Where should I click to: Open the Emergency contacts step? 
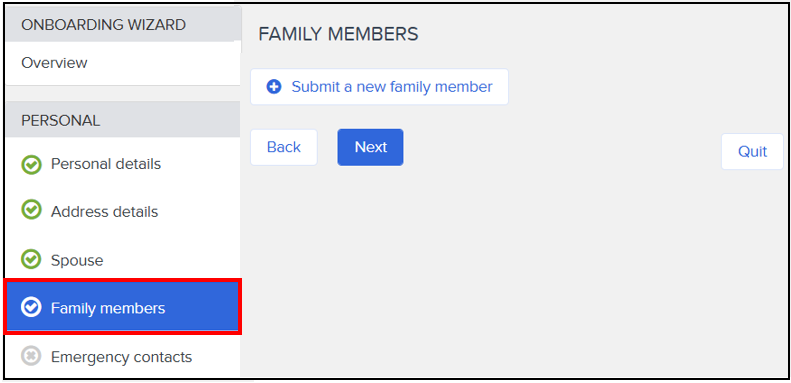pyautogui.click(x=123, y=357)
